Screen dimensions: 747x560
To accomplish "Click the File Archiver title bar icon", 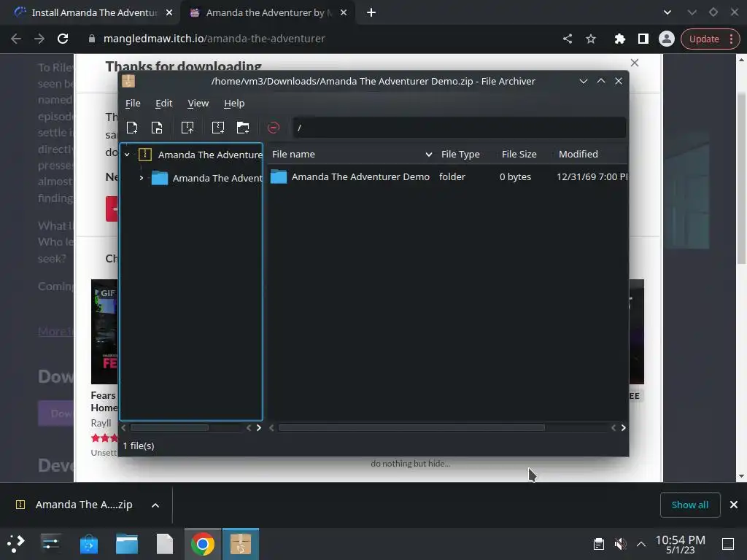I will [128, 81].
